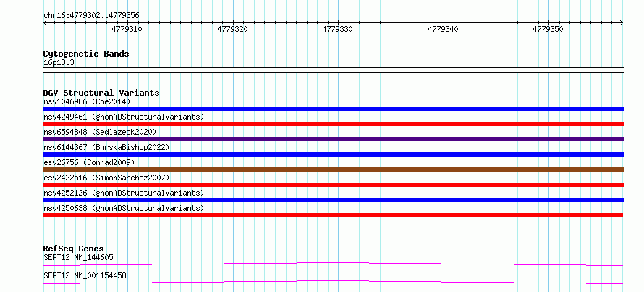This screenshot has width=644, height=292.
Task: Click the blue bar for nsv4252126
Action: point(333,200)
